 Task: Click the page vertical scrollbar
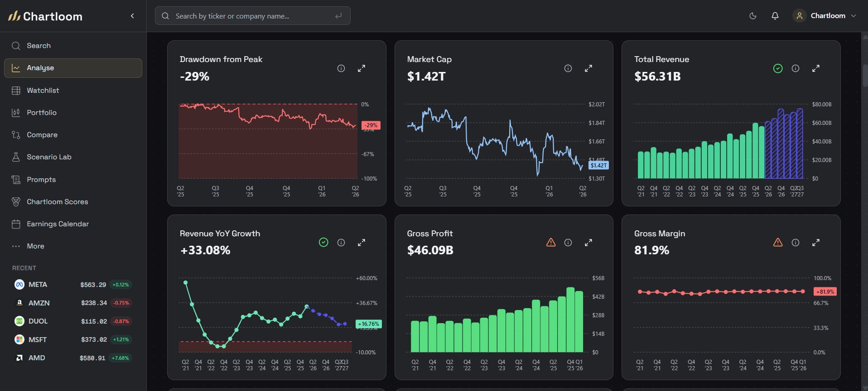pos(865,76)
